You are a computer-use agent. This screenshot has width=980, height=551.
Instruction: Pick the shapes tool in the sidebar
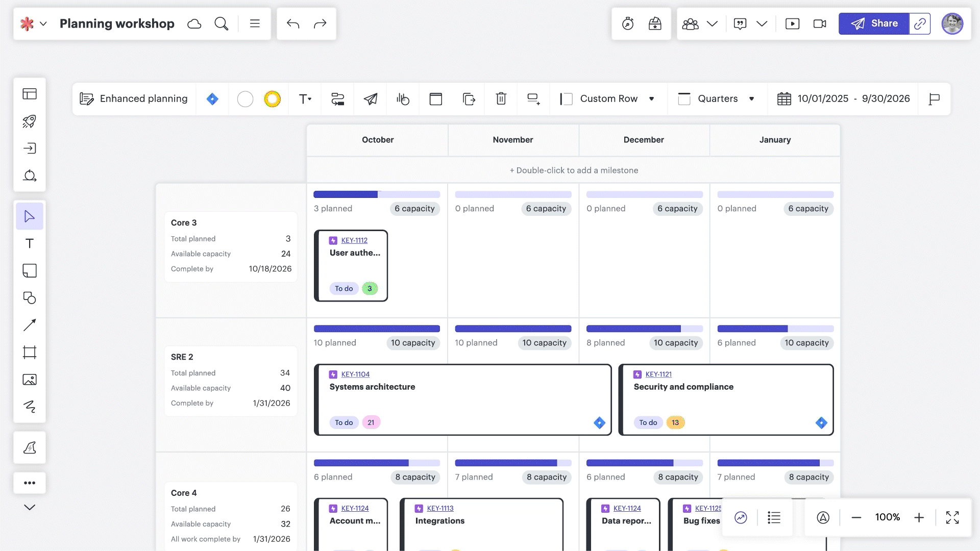pyautogui.click(x=30, y=298)
